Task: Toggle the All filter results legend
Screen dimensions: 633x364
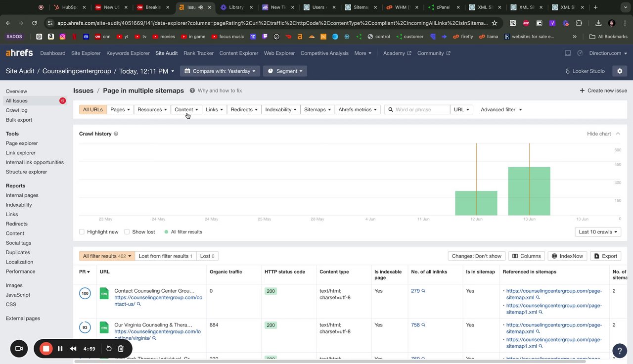Action: pyautogui.click(x=183, y=232)
